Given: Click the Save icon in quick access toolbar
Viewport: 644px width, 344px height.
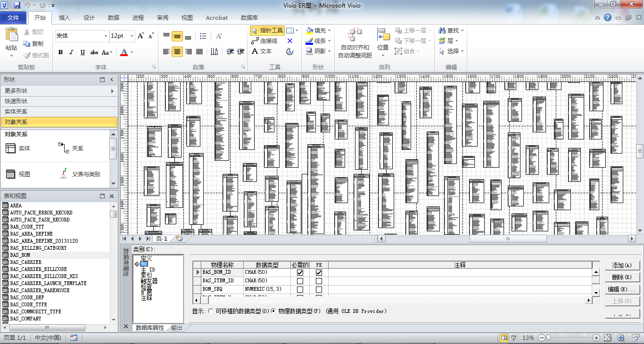Looking at the screenshot, I should pos(17,5).
